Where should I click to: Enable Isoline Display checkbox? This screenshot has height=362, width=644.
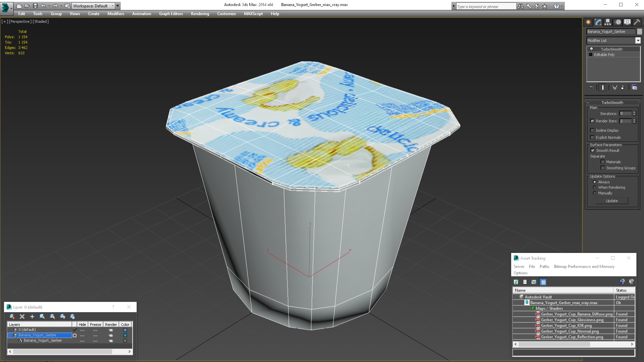tap(592, 130)
